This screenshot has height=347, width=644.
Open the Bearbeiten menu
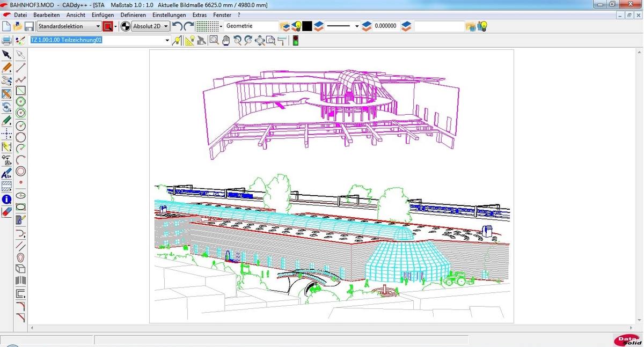point(46,15)
